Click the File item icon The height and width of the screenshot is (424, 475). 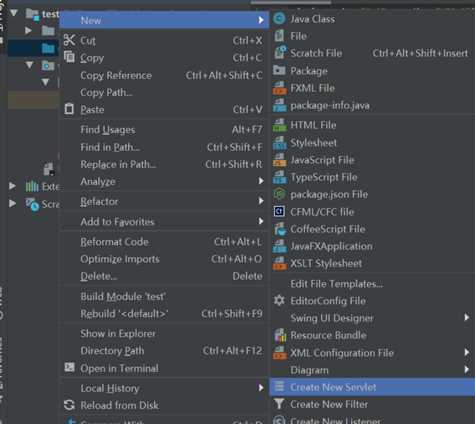[x=279, y=36]
